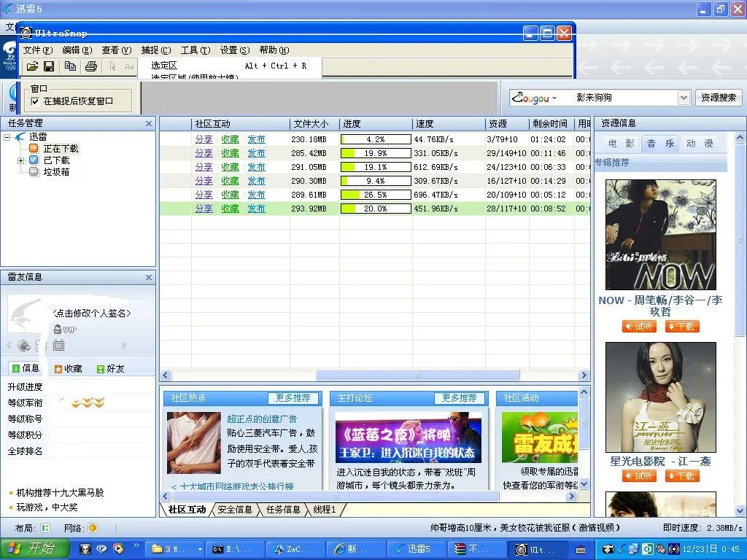
Task: Click the media player quick launch icon
Action: pos(119,548)
